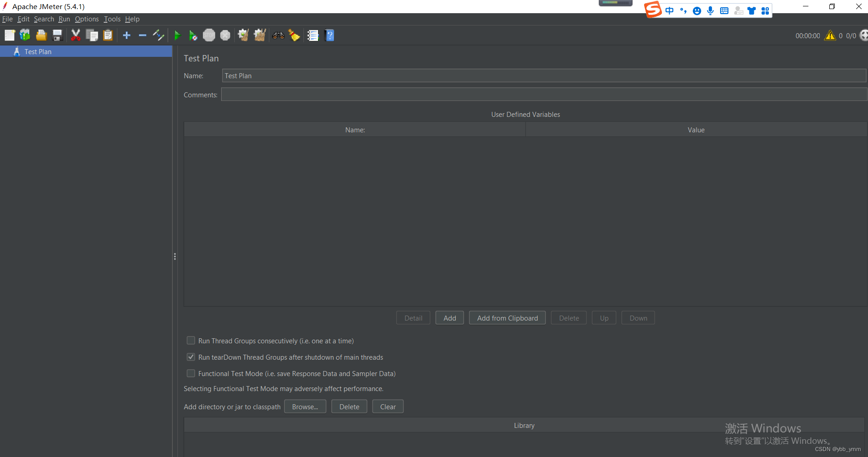Open the Sogou toolbox grid icon

[x=765, y=11]
